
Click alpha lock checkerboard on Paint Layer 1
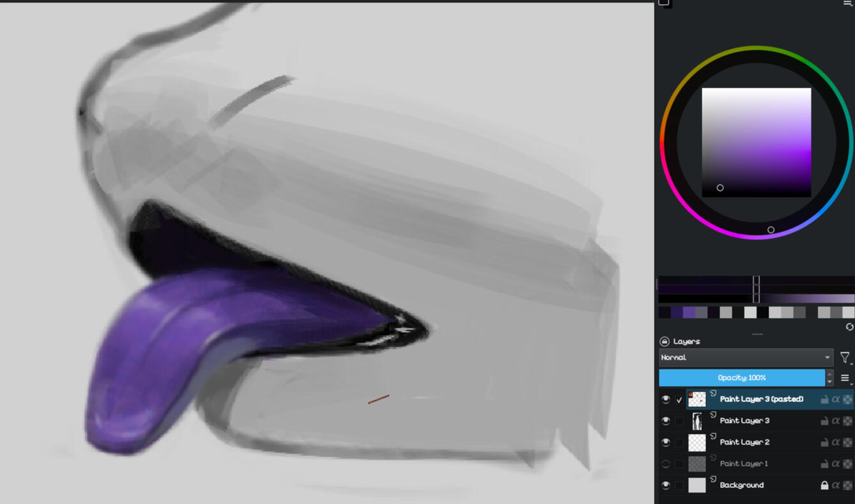[x=847, y=464]
